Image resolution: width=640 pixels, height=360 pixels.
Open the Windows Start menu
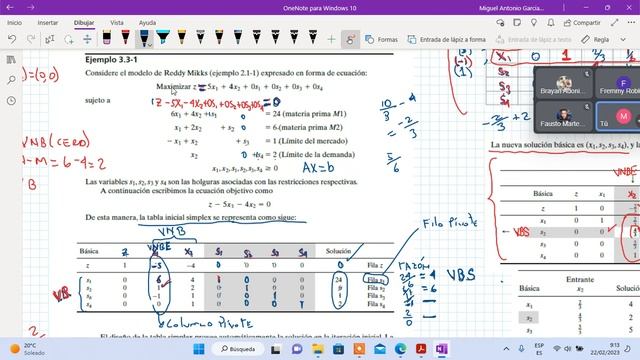(x=199, y=349)
